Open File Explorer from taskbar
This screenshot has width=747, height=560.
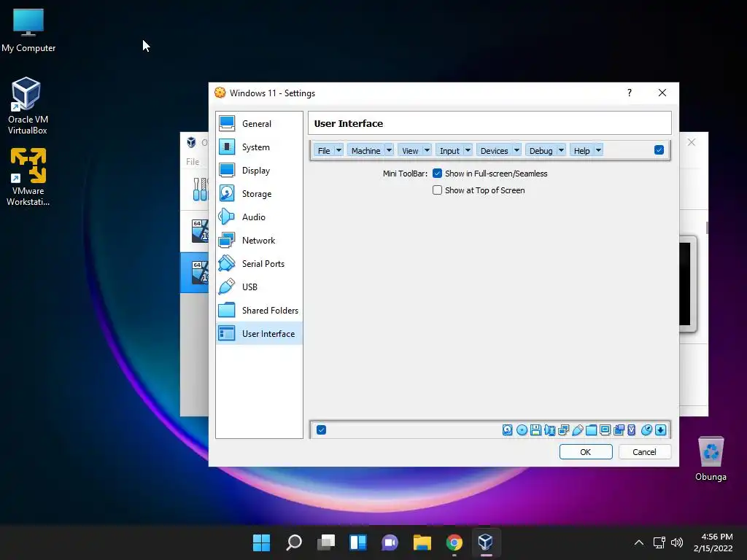click(422, 542)
